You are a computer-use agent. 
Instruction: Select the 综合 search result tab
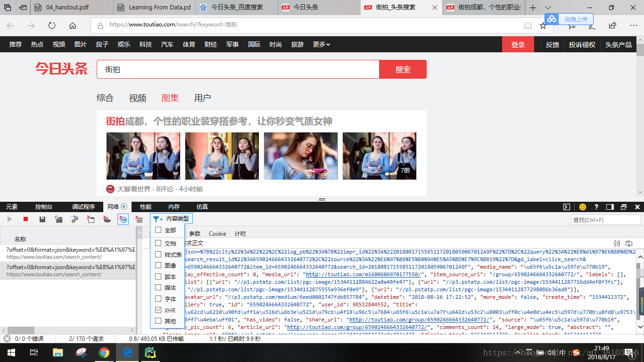[x=105, y=98]
